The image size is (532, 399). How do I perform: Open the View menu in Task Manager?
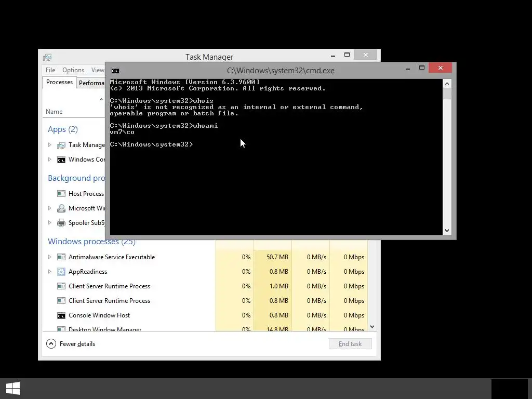98,70
